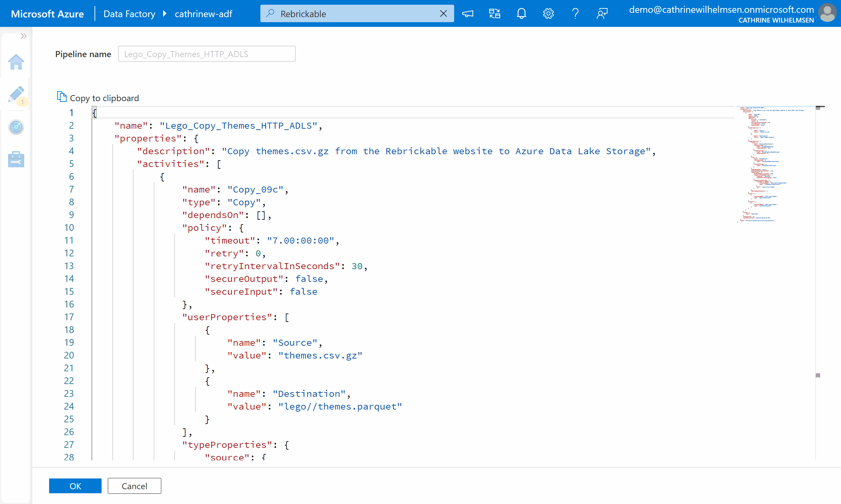Open the user account avatar menu
The width and height of the screenshot is (841, 504).
click(827, 13)
